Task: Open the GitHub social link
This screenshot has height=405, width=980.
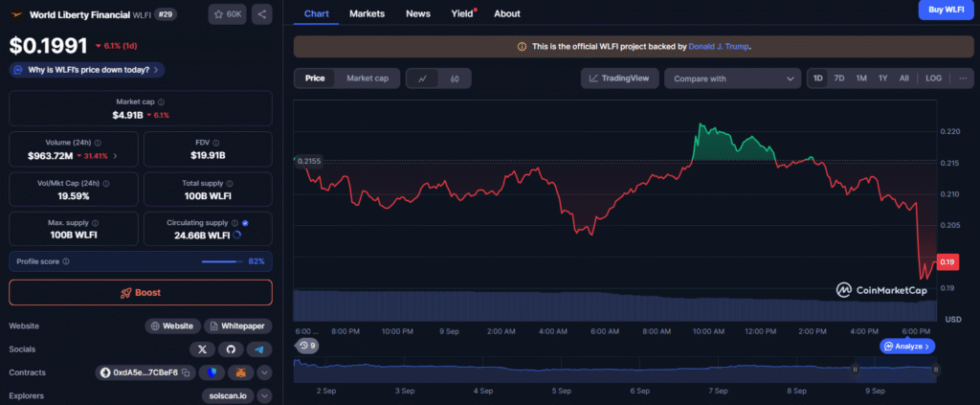Action: pyautogui.click(x=231, y=349)
